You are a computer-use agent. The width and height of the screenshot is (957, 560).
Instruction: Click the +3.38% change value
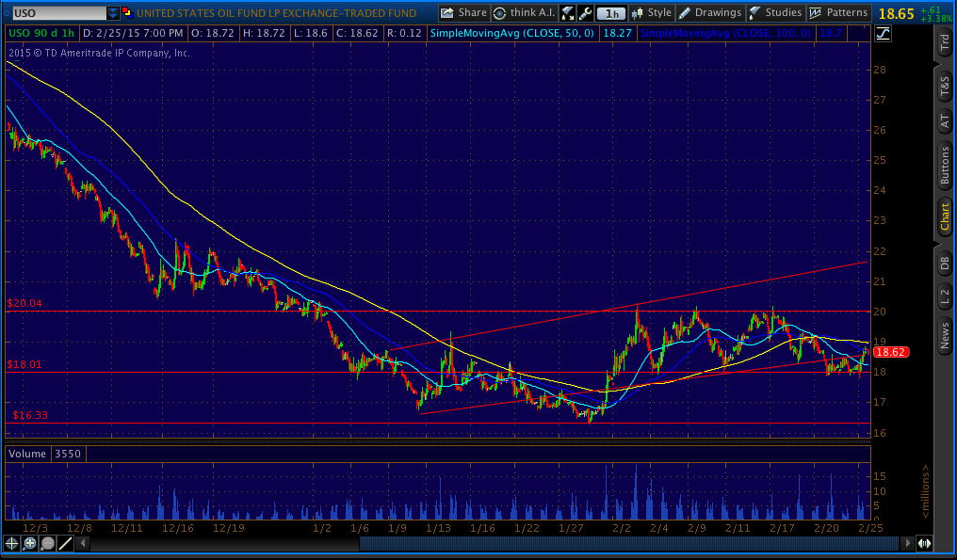[937, 19]
